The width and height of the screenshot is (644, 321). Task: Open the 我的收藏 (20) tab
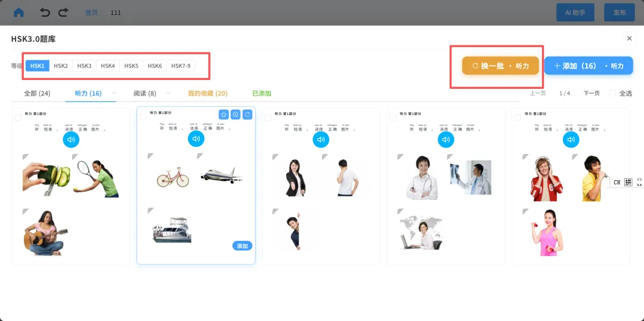[208, 93]
